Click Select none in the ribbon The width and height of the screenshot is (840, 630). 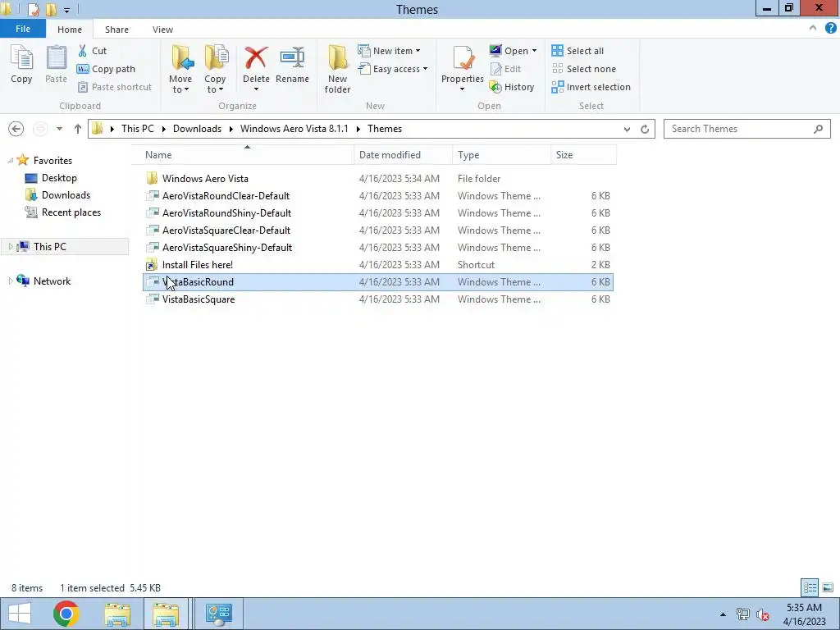[x=583, y=69]
